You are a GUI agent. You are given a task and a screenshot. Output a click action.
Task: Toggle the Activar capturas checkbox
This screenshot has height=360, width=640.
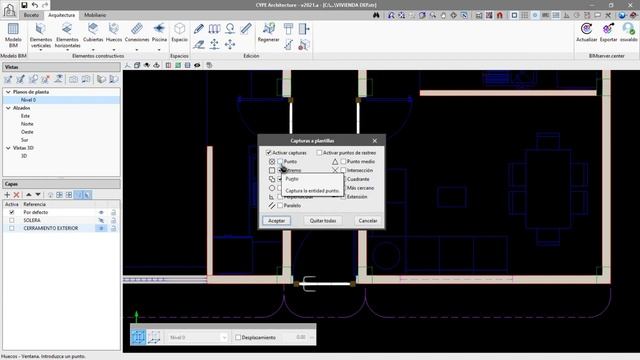pos(269,153)
